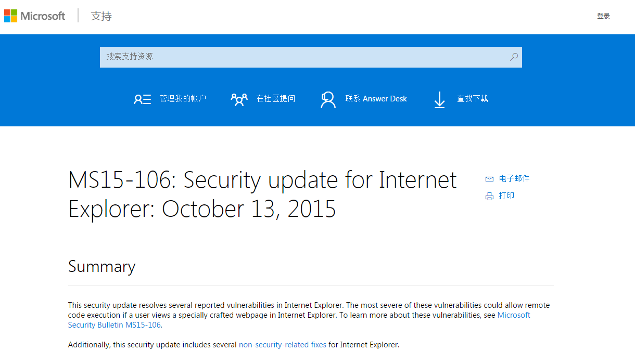Screen dimensions: 635x364
Task: Click the email envelope icon
Action: click(x=489, y=179)
